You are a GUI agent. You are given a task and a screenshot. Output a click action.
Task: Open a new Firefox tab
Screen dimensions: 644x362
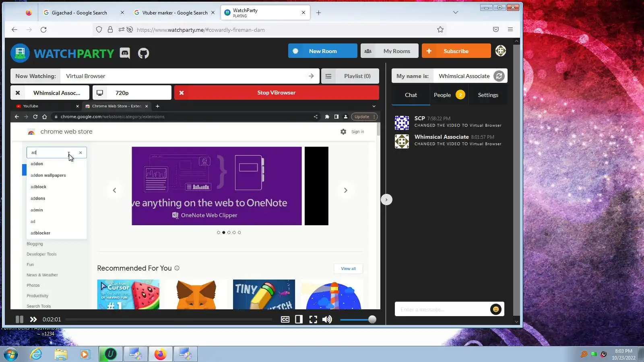pos(318,12)
